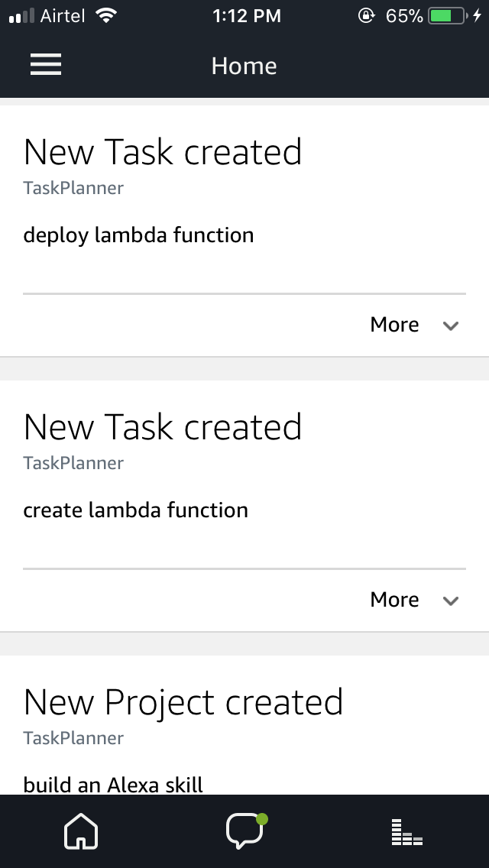Tap the 1:12 PM clock display
The image size is (489, 868).
pos(246,15)
